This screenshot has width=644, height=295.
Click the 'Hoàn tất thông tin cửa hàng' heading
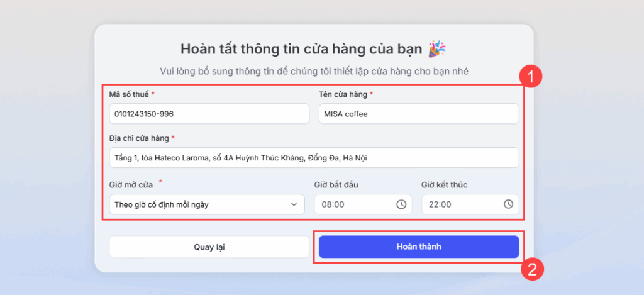(x=301, y=49)
